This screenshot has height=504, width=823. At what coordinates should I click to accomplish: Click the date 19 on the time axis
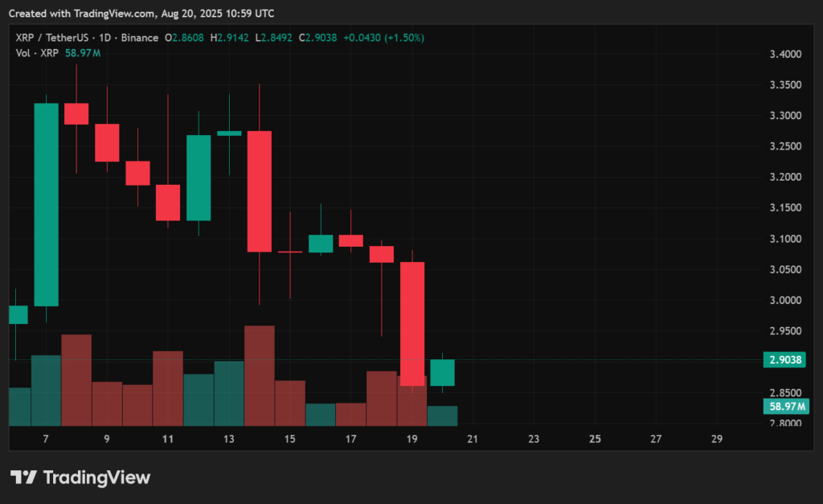[x=411, y=439]
